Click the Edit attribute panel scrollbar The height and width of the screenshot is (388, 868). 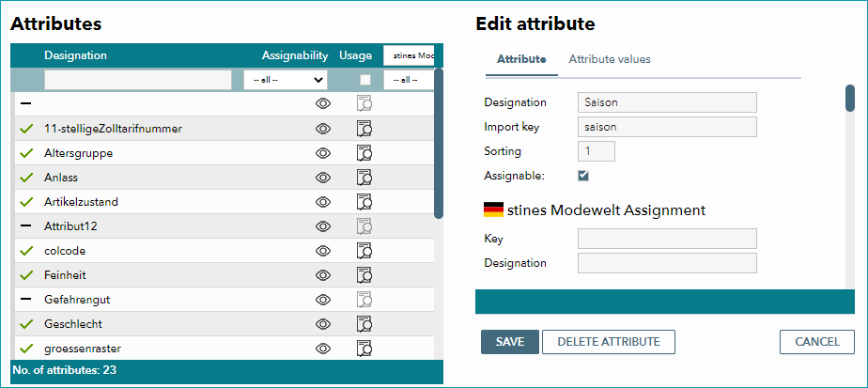point(850,99)
